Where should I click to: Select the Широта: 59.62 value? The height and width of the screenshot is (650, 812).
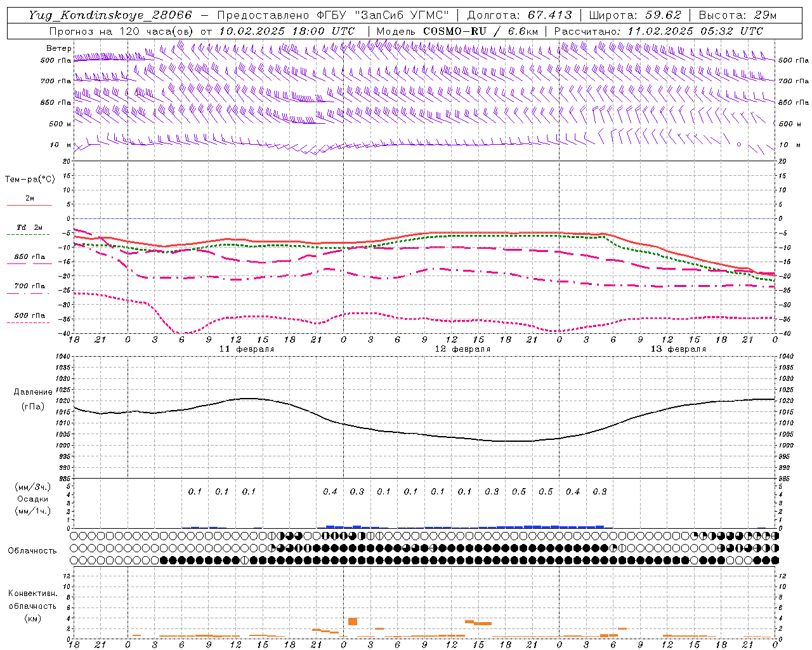point(635,15)
